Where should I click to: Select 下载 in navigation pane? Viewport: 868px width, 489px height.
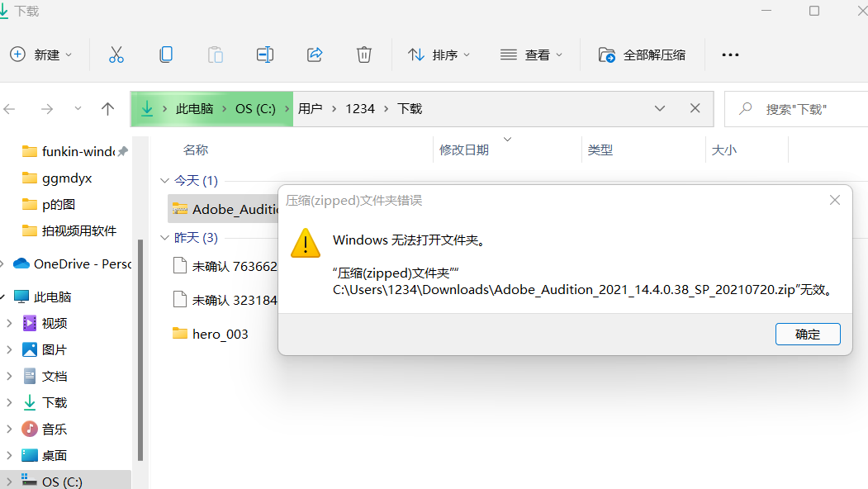(x=45, y=402)
